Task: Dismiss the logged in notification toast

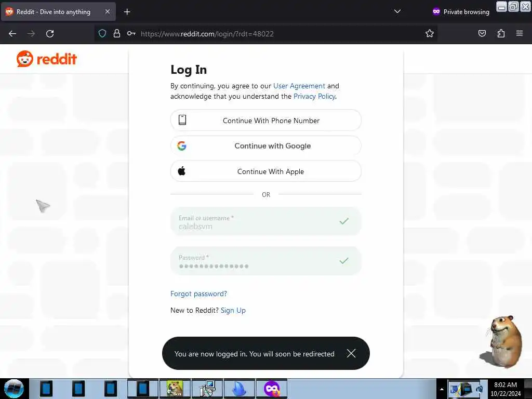Action: 351,353
